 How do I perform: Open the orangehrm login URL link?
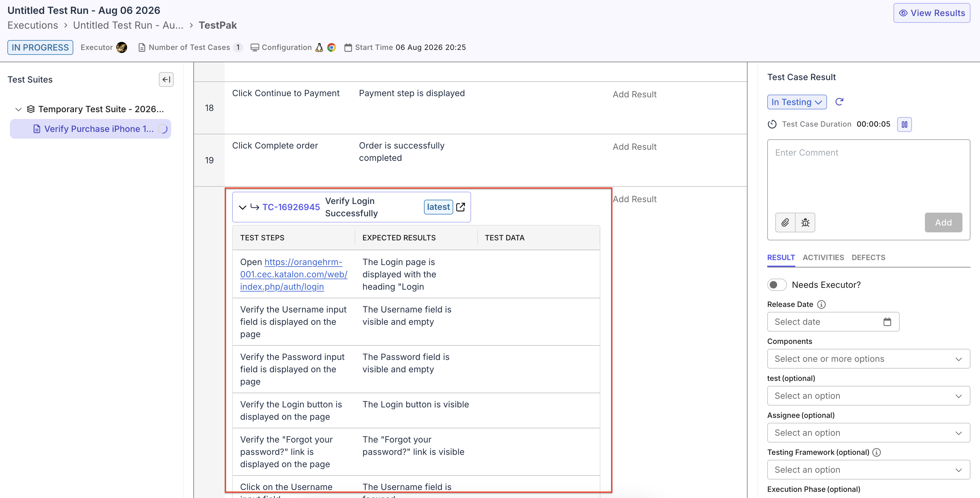[294, 274]
